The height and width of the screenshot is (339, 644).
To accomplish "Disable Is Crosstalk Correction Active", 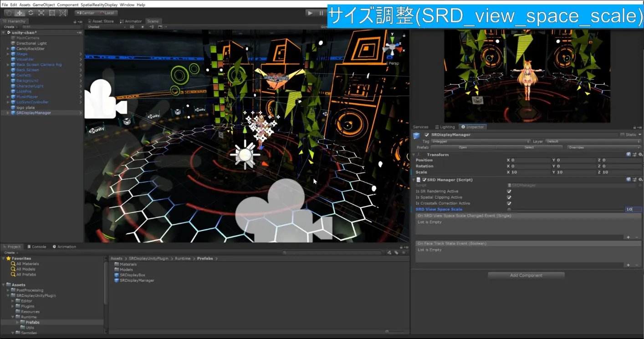I will 509,203.
